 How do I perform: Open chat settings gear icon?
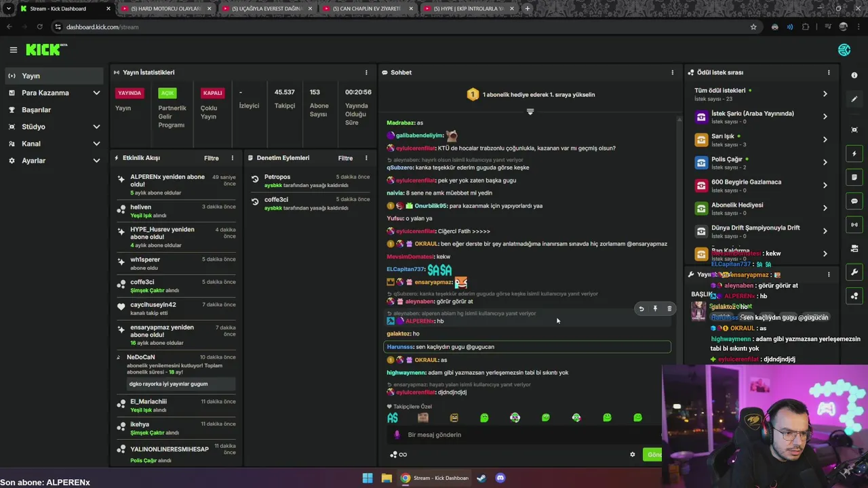pos(633,455)
